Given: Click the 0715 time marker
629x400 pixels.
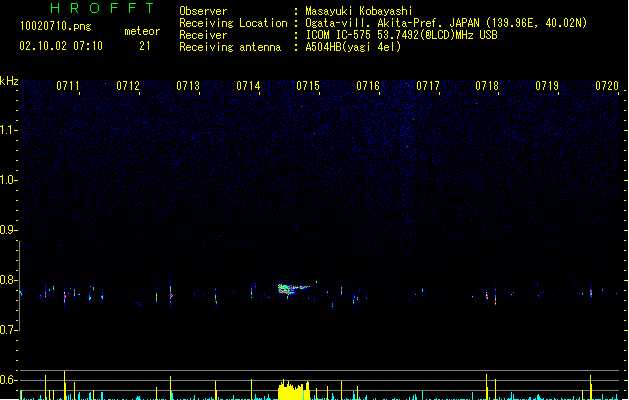Looking at the screenshot, I should (308, 86).
